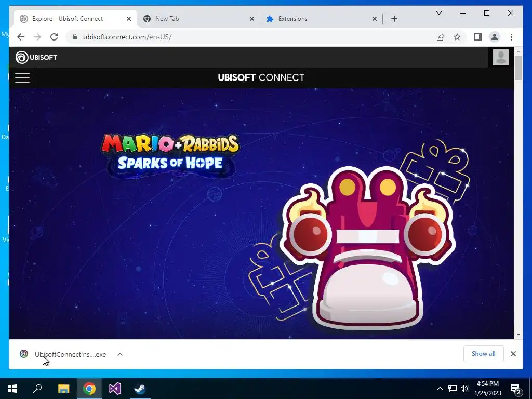
Task: Show hidden system tray icons
Action: (440, 389)
